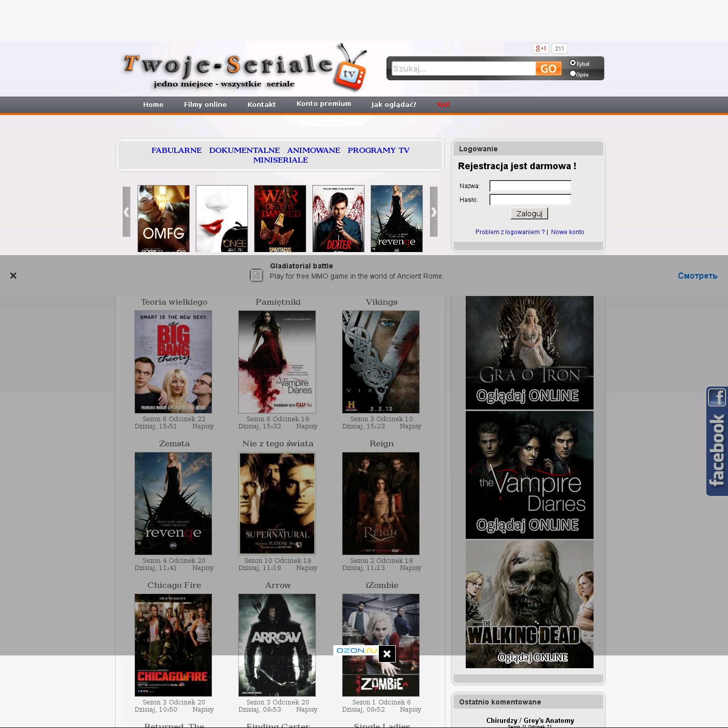Image resolution: width=728 pixels, height=728 pixels.
Task: Open the Gra o Tron banner
Action: [x=529, y=353]
